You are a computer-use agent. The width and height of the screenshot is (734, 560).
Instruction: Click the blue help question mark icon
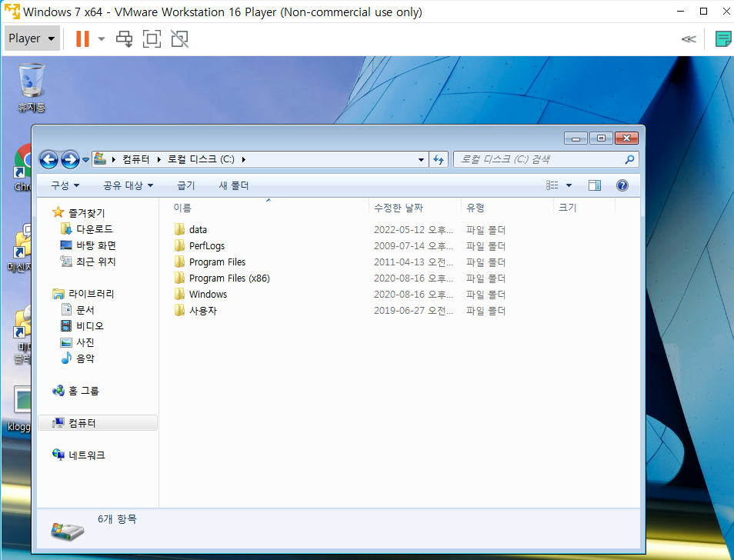coord(622,185)
